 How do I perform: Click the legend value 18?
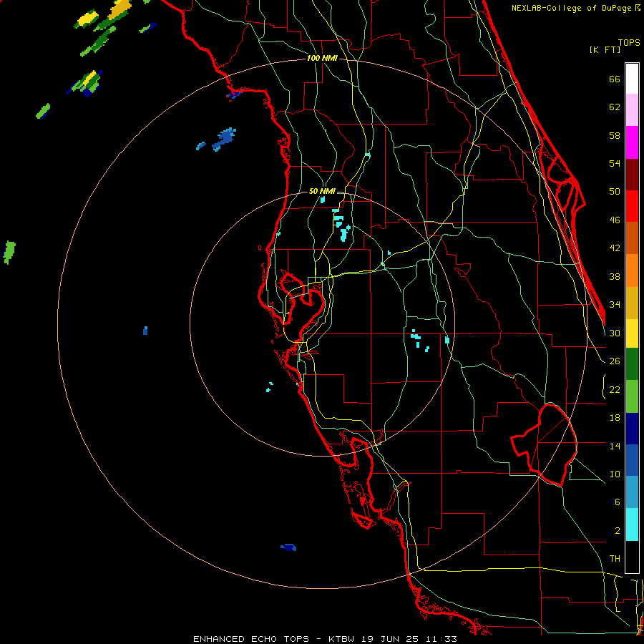[615, 418]
